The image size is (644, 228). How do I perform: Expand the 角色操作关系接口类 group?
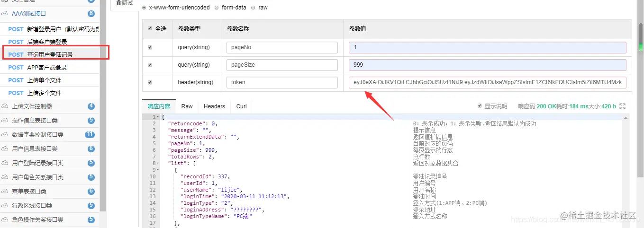pos(50,220)
